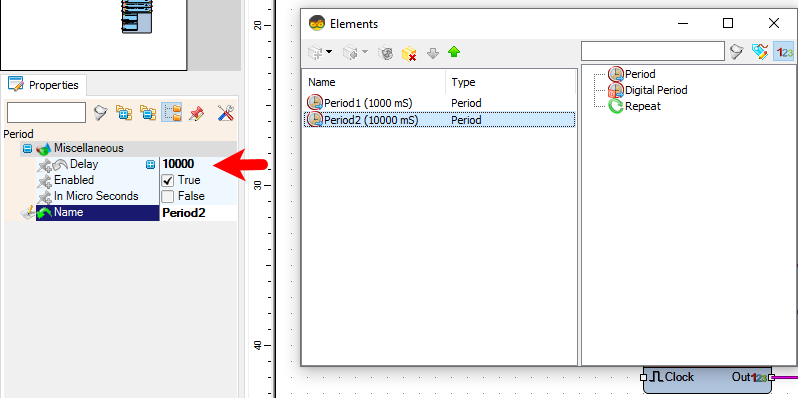The width and height of the screenshot is (798, 398).
Task: Select Period1 (1000 mS) row
Action: 440,103
